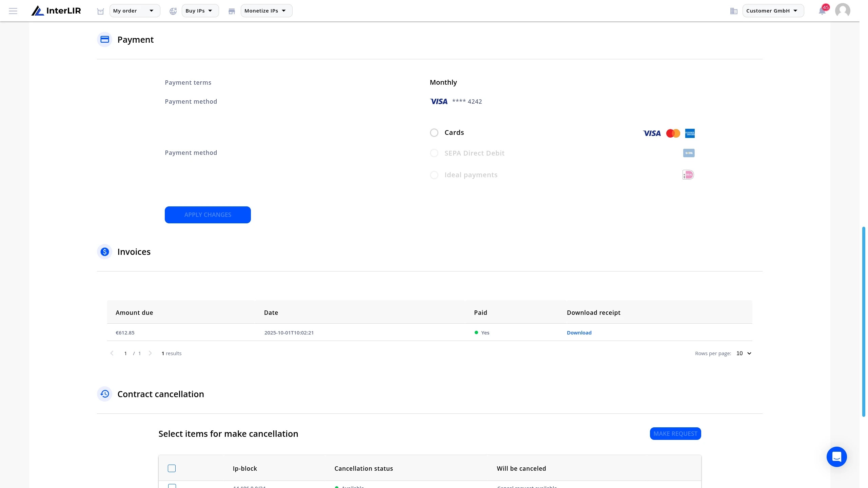The height and width of the screenshot is (488, 868).
Task: Click the Mastercard logo
Action: 673,133
